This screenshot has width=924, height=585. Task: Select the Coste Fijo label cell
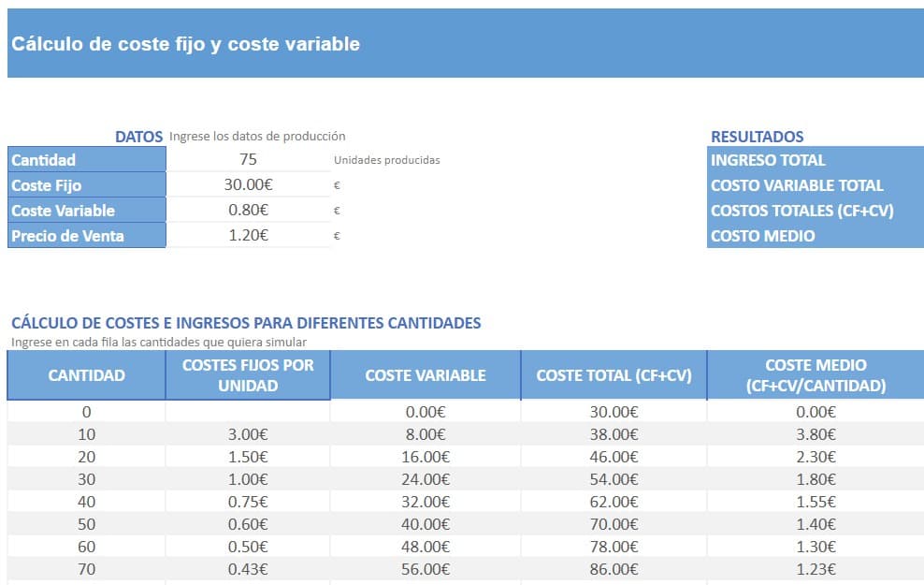coord(87,184)
